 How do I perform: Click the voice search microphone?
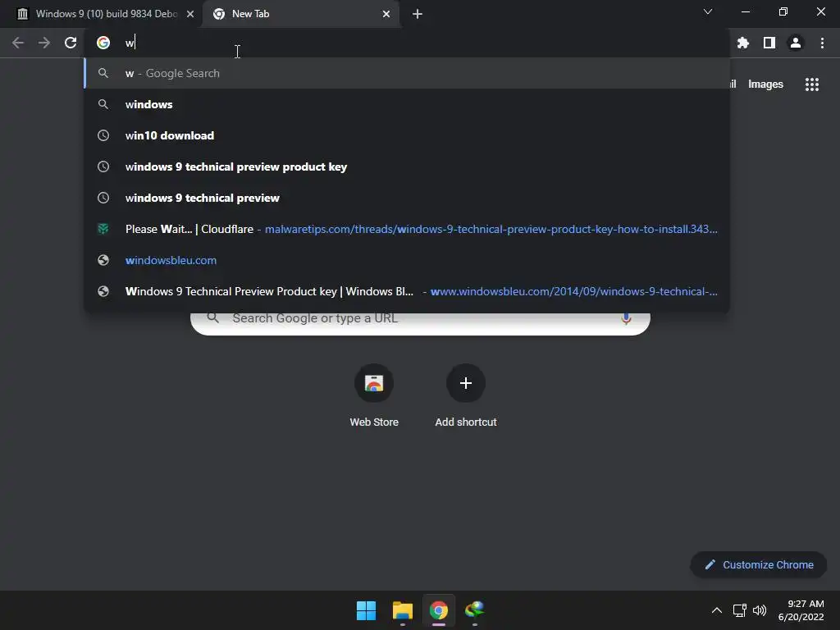coord(626,319)
